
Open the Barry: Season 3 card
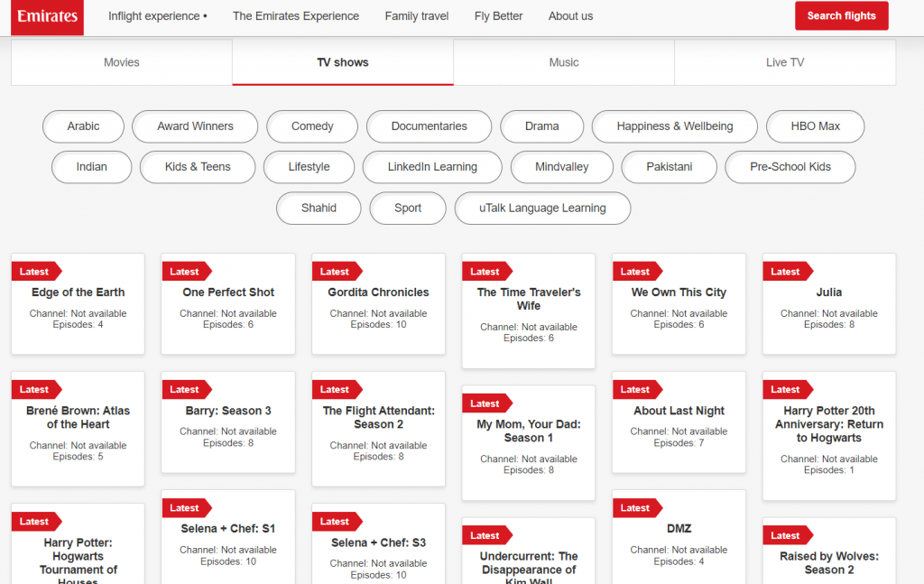[228, 422]
